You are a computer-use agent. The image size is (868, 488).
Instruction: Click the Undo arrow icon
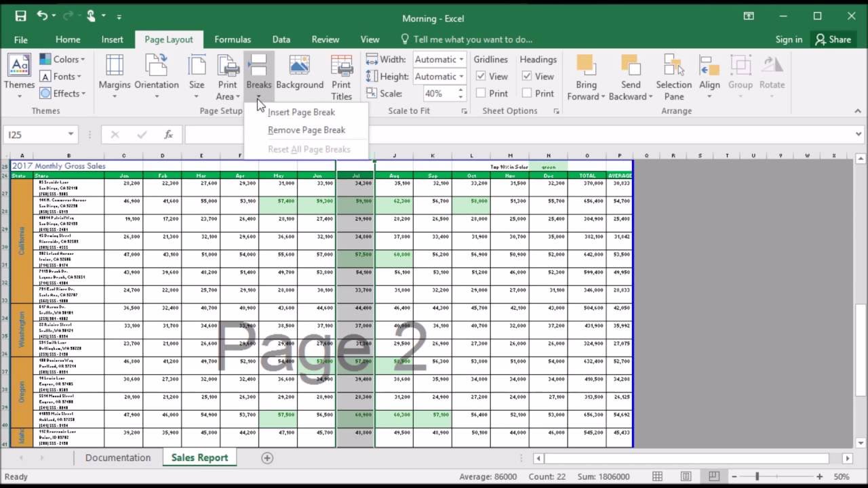point(42,16)
